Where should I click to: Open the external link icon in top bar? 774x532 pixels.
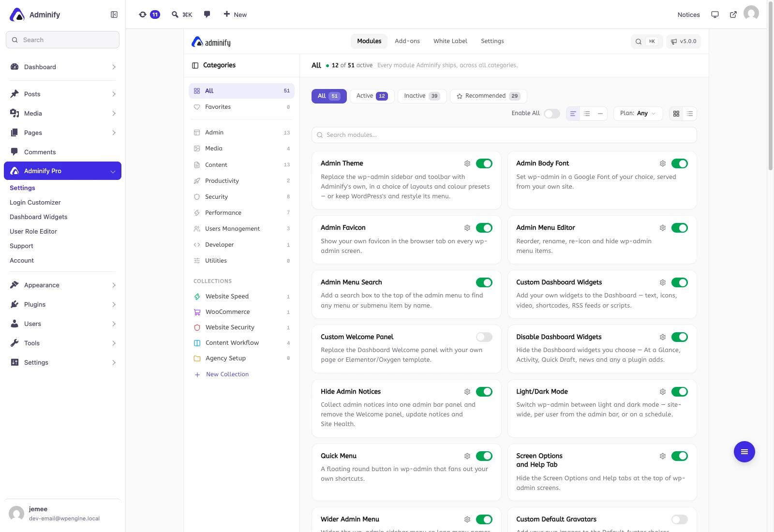(x=733, y=15)
